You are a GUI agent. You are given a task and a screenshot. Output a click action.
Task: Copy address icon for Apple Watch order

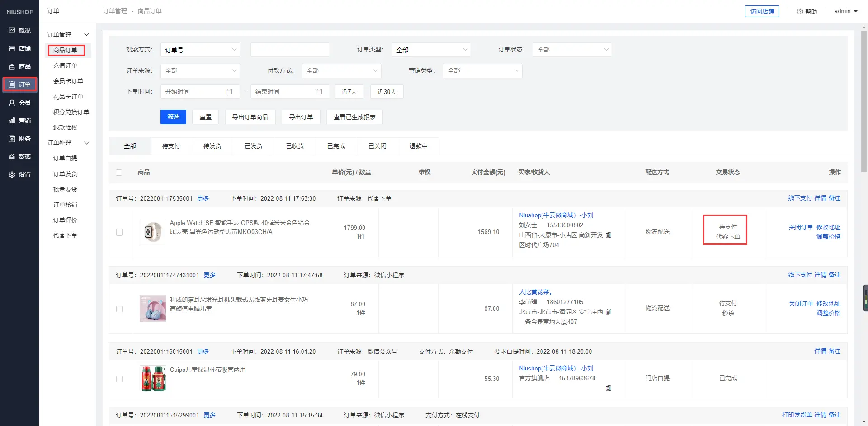(609, 235)
